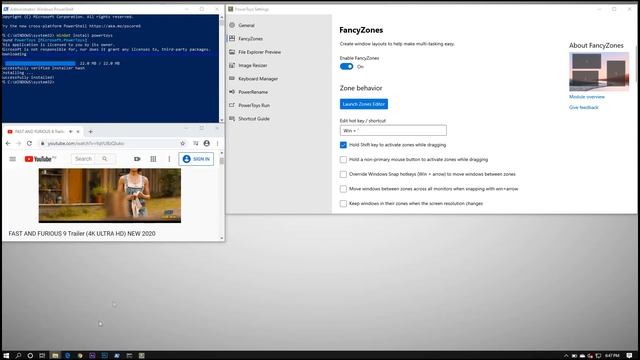The width and height of the screenshot is (640, 360).
Task: Click the YouTube logo
Action: click(40, 159)
